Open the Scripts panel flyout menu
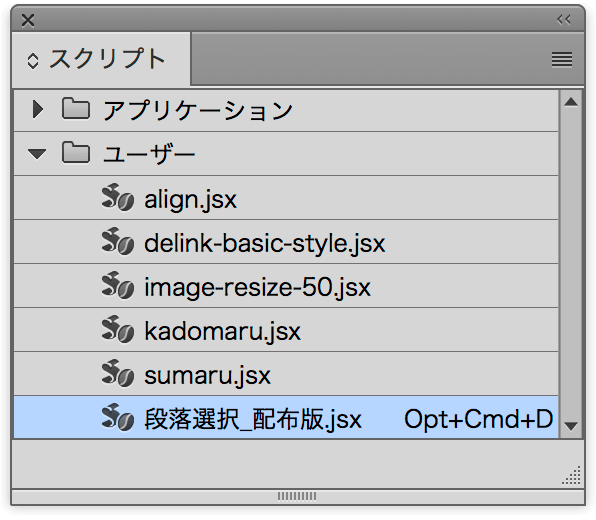Screen dimensions: 596x520 [x=562, y=59]
